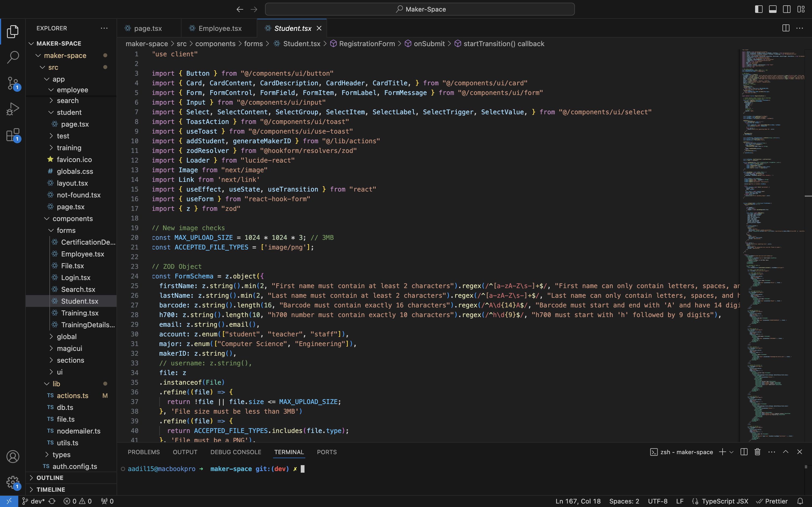The image size is (812, 507).
Task: Split the editor right
Action: point(785,28)
